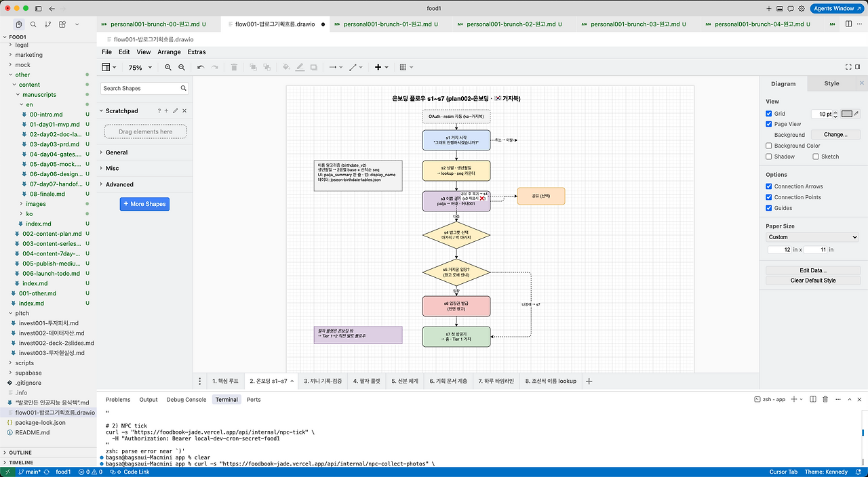This screenshot has height=477, width=868.
Task: Open the draw.io File menu
Action: 106,51
